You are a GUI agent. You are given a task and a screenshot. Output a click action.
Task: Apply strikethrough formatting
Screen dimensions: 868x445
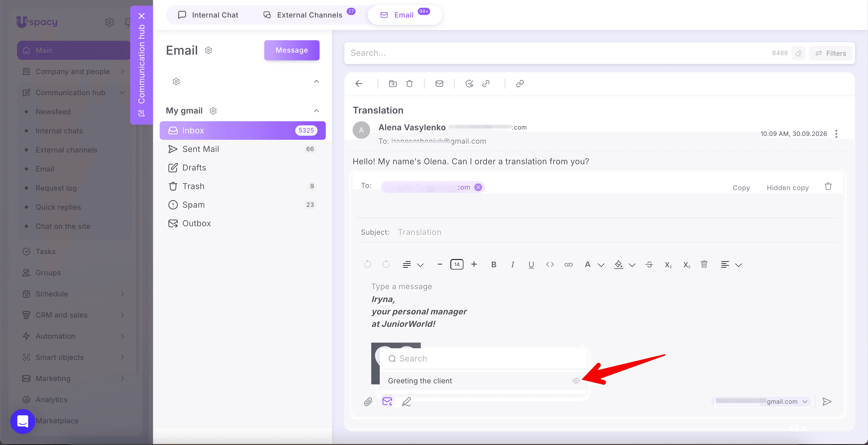649,265
